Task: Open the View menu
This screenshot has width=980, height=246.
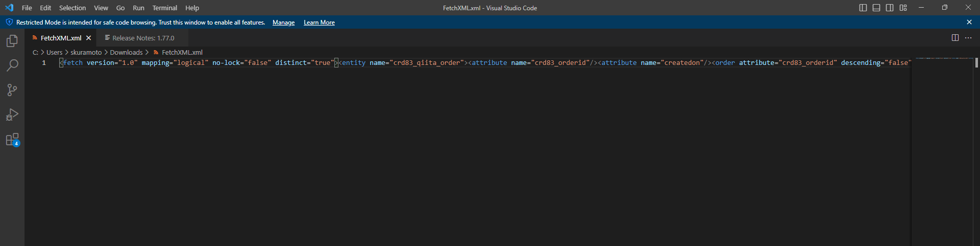Action: (101, 8)
